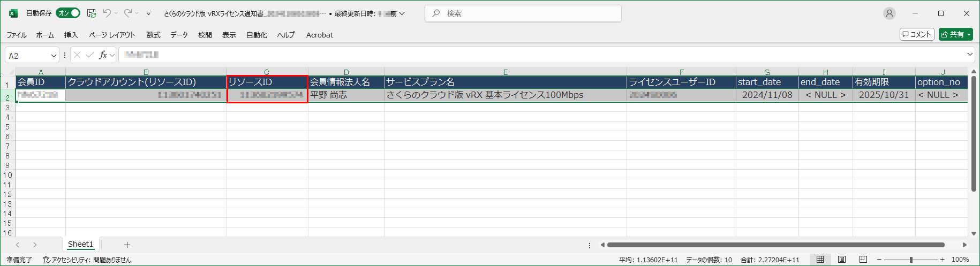980x266 pixels.
Task: Add a new sheet with the plus icon
Action: click(127, 245)
